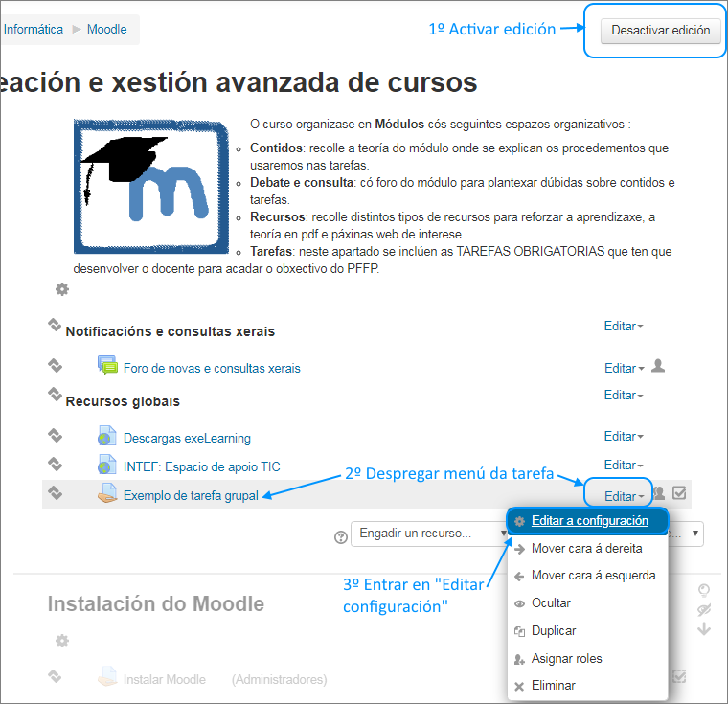The height and width of the screenshot is (704, 728).
Task: Click assignment icon beside Instalar Moodle
Action: click(x=107, y=676)
